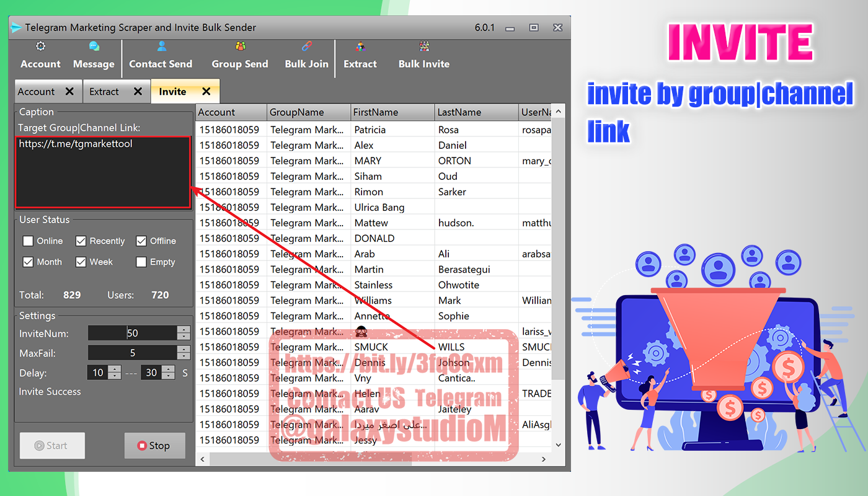This screenshot has height=496, width=868.
Task: Select the Group Send tool
Action: click(240, 56)
